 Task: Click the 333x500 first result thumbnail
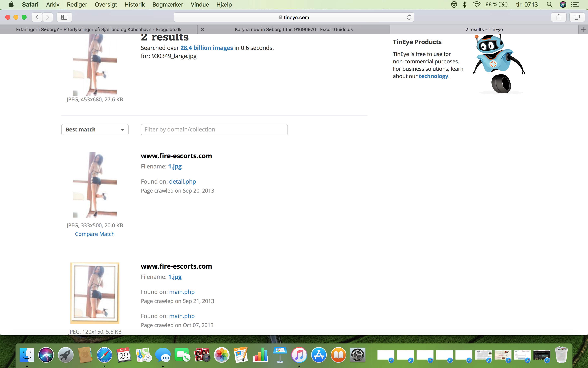coord(95,185)
